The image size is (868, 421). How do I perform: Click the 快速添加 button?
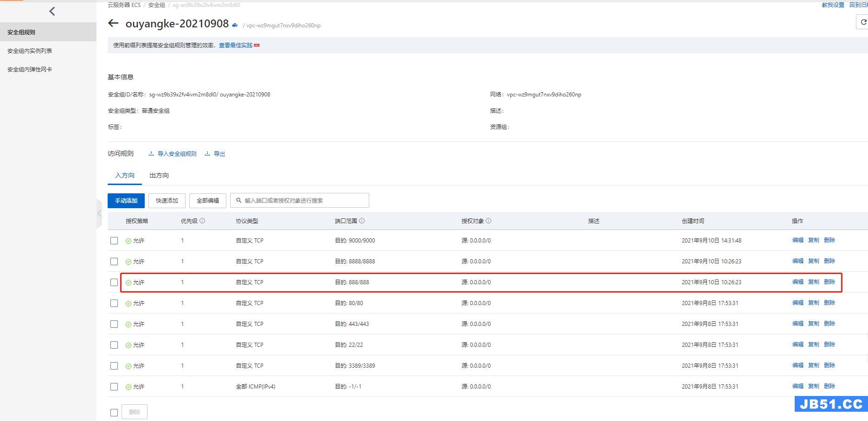[167, 201]
